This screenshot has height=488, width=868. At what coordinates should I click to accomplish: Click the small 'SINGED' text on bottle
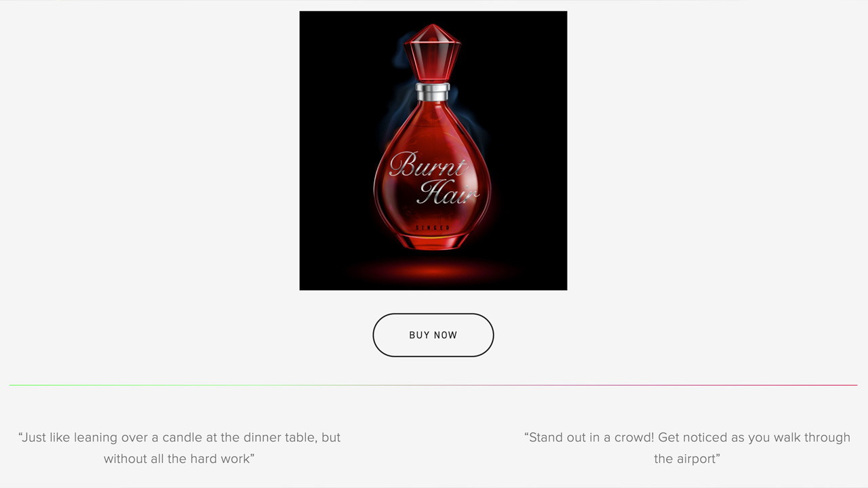[x=433, y=228]
